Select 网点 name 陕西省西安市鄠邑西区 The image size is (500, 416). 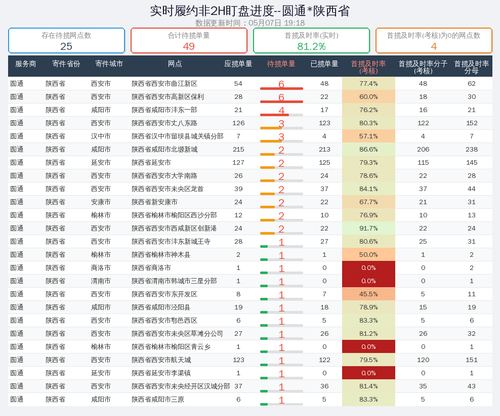[164, 321]
